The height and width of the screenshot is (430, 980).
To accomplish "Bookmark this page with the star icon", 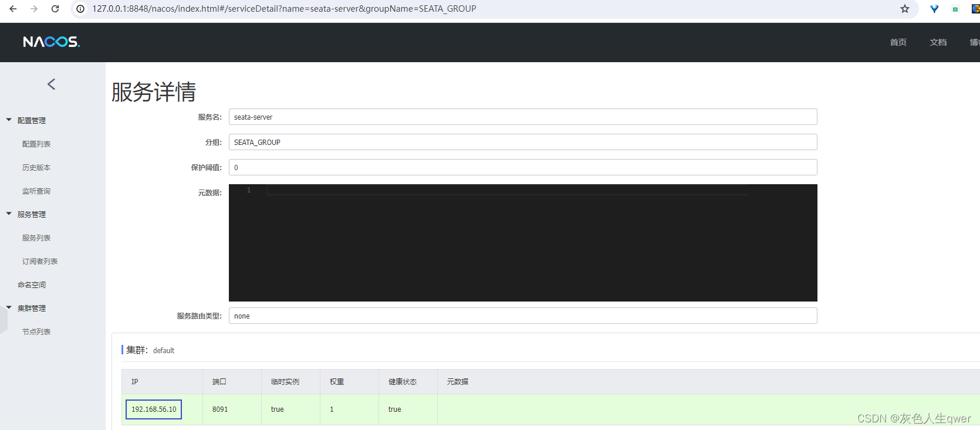I will tap(905, 9).
